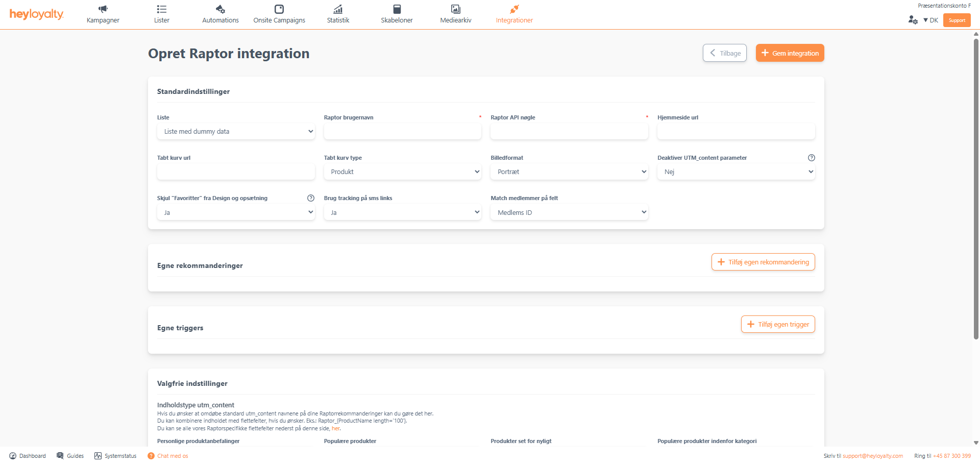Click help icon for Deaktiver UTM_content parameter
The width and height of the screenshot is (980, 465).
click(811, 158)
